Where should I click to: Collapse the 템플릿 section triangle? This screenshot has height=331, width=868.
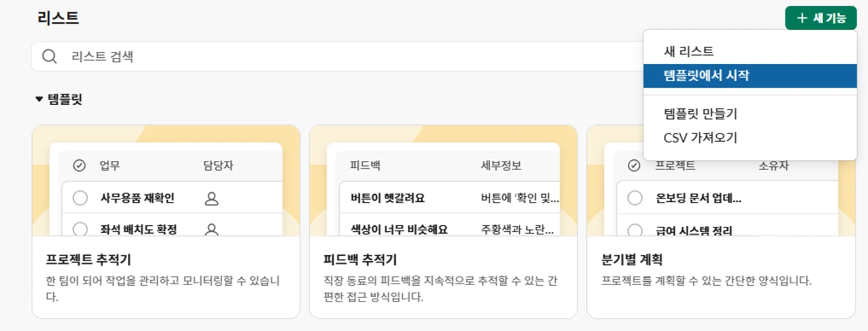pos(39,99)
